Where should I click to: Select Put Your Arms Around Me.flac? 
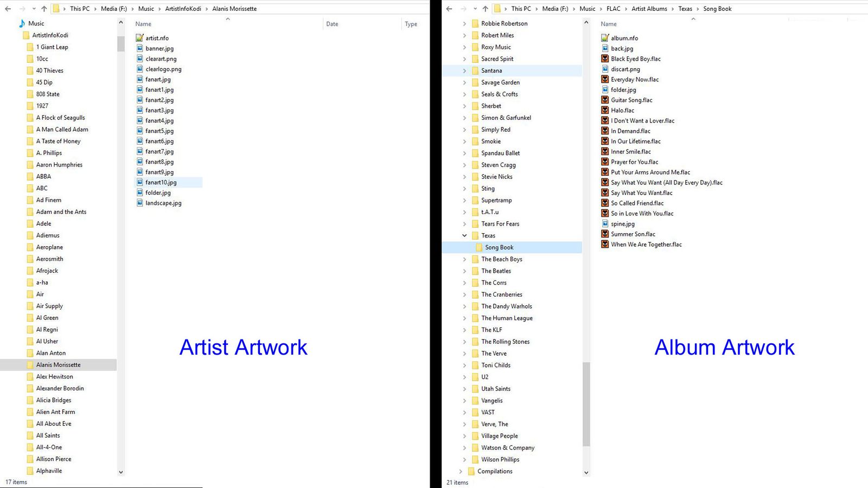pos(650,172)
